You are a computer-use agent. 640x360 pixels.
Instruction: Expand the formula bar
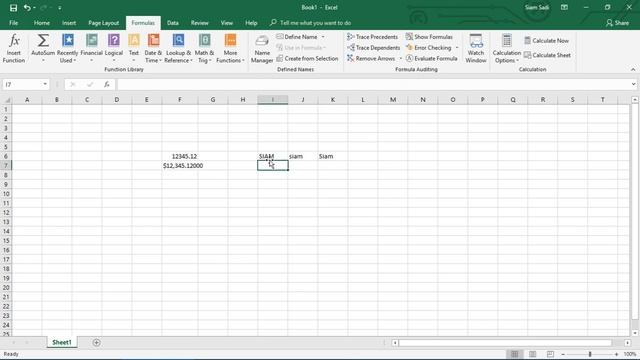point(633,84)
